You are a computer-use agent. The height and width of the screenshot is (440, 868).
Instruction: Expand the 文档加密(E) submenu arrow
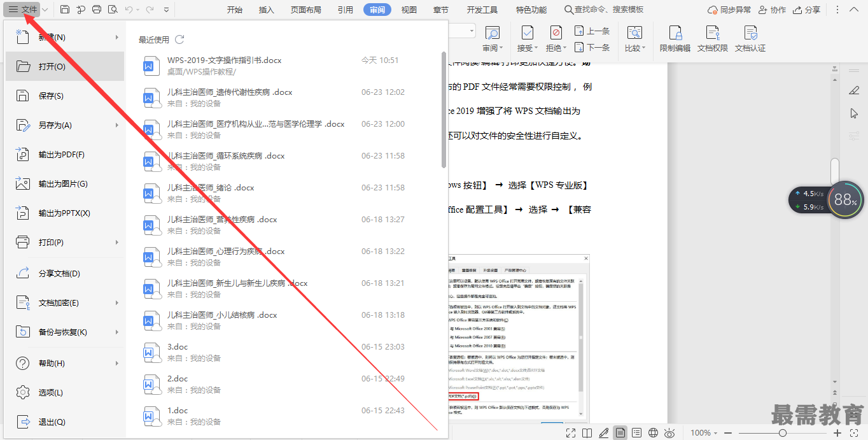coord(117,302)
